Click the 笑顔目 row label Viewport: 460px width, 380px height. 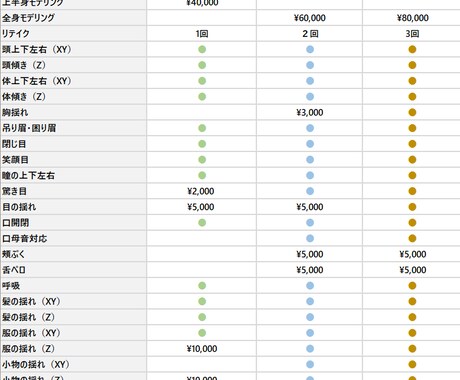pyautogui.click(x=15, y=160)
